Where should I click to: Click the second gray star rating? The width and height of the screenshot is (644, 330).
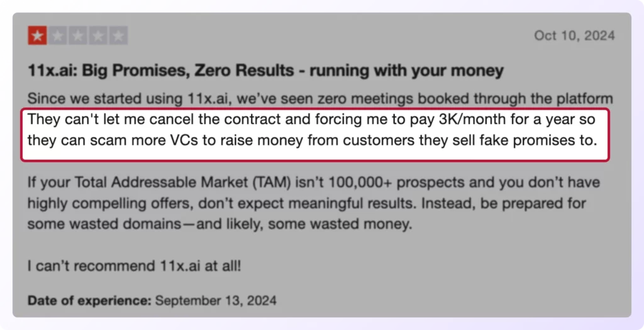(x=57, y=36)
